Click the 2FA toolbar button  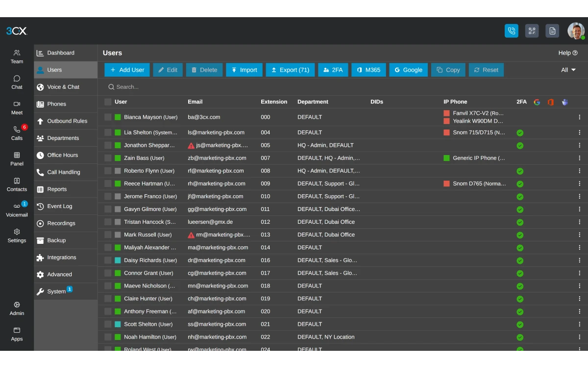(x=333, y=70)
